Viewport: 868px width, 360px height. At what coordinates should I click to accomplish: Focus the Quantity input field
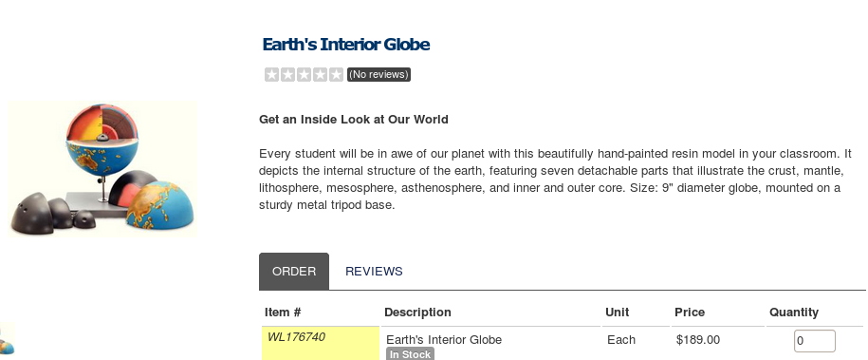pos(814,341)
